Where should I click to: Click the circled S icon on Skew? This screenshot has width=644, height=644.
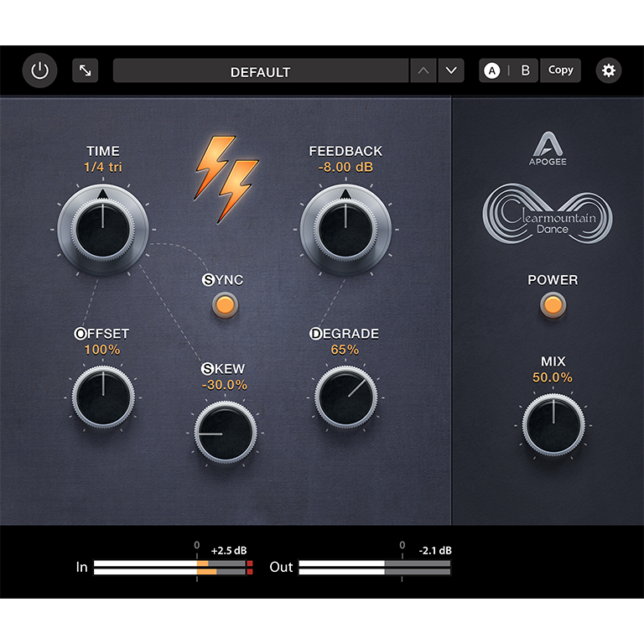(x=207, y=369)
